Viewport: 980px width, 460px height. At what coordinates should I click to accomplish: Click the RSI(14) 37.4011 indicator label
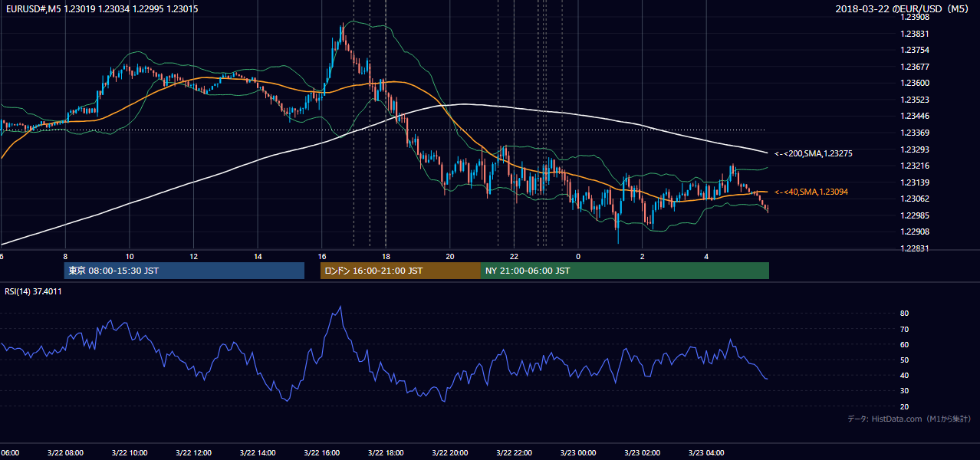34,291
